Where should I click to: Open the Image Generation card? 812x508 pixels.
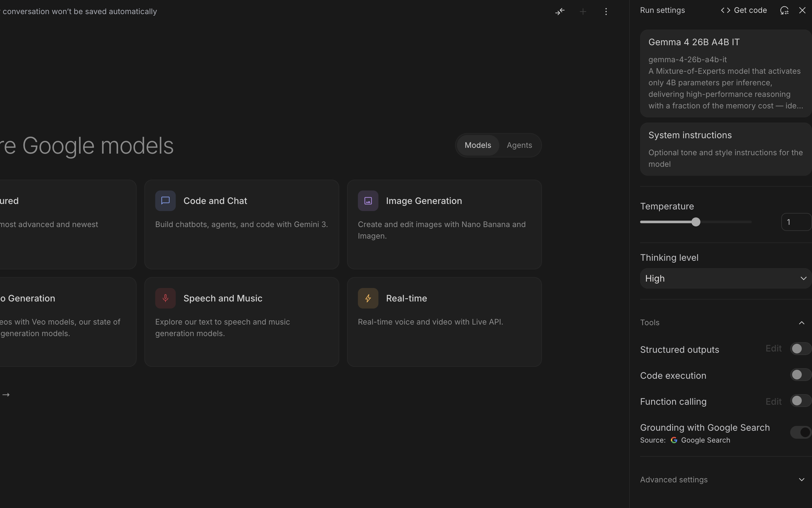tap(444, 224)
